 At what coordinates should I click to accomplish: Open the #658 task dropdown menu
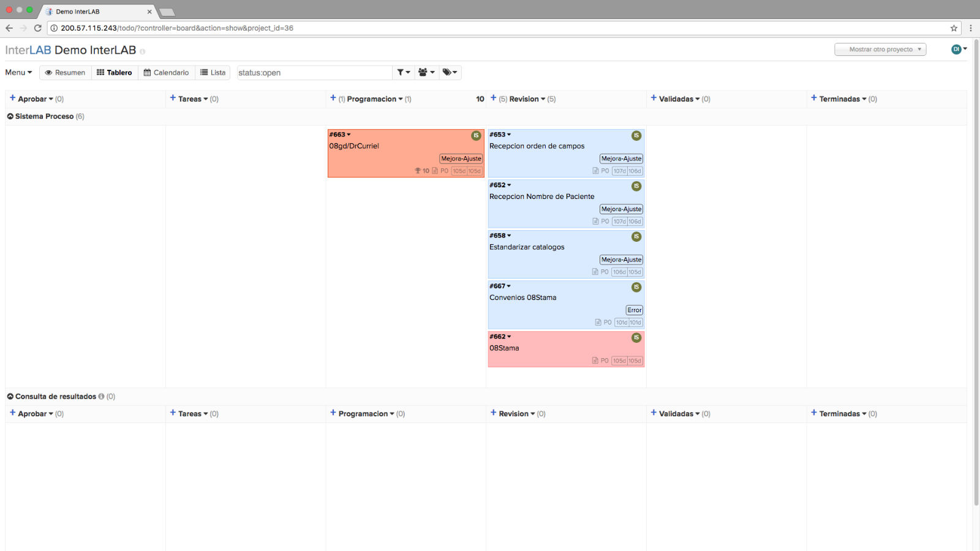click(x=500, y=236)
